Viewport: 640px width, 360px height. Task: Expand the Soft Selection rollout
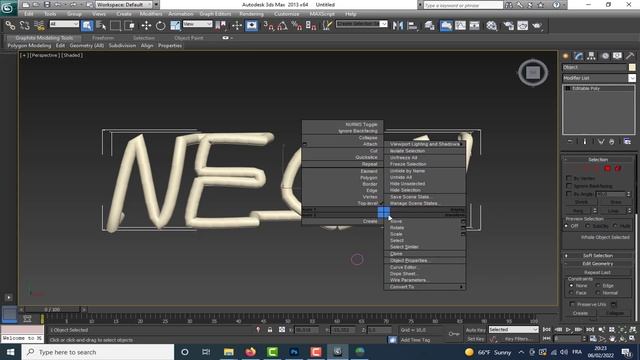point(598,256)
